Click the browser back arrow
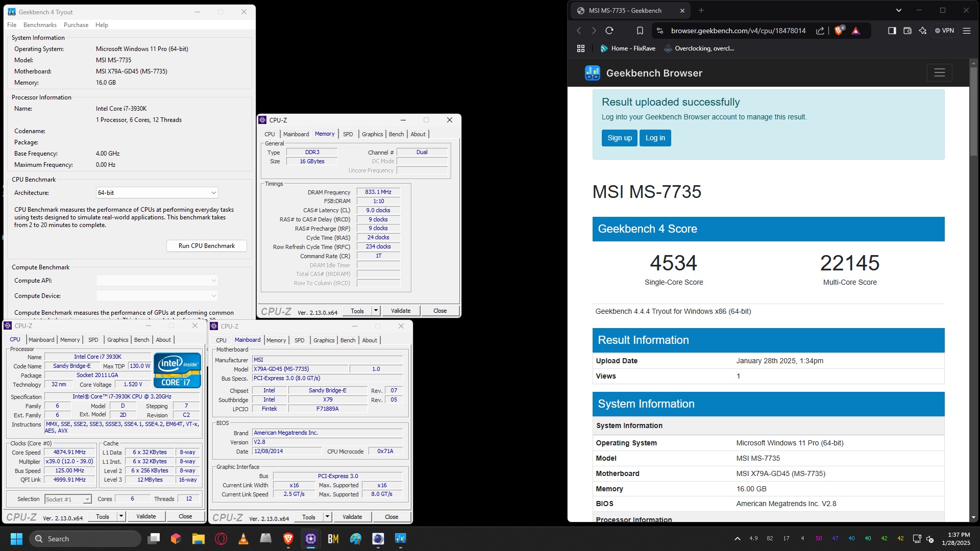Viewport: 980px width, 551px height. [579, 31]
